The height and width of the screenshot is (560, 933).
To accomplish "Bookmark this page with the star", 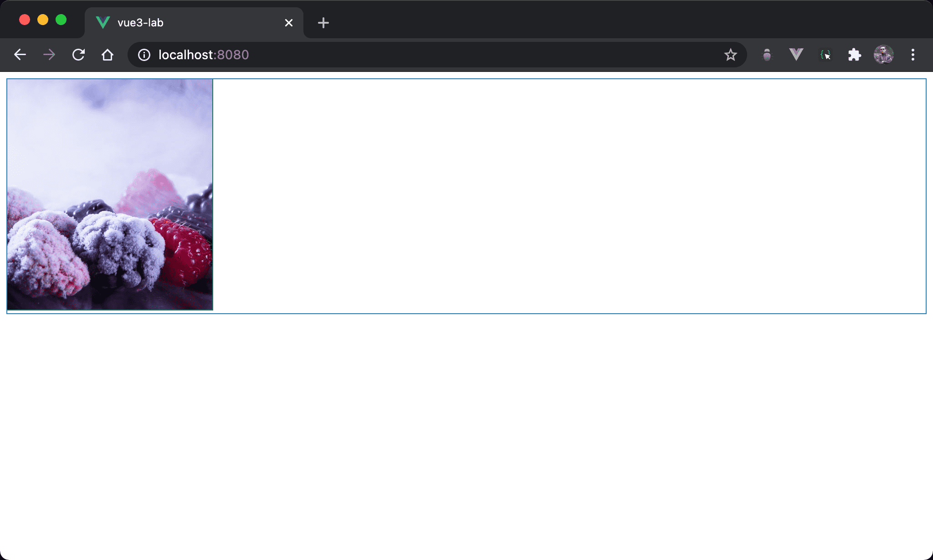I will 730,55.
